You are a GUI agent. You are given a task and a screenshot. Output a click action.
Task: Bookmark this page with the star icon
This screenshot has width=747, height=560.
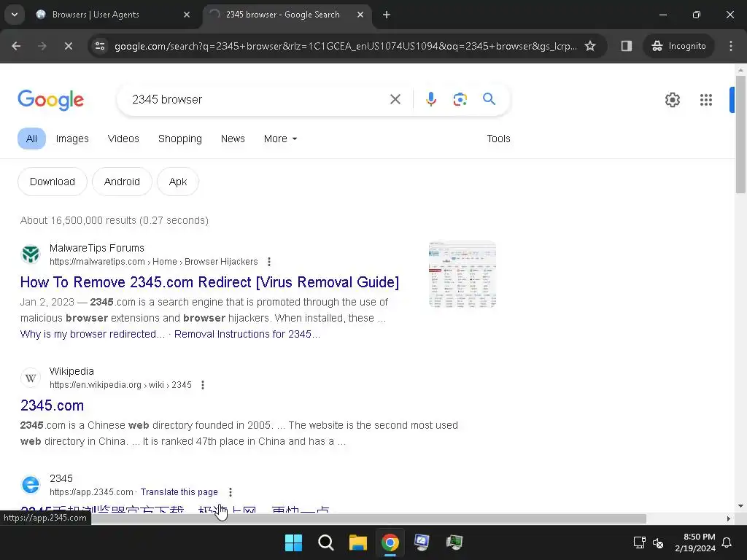(x=589, y=46)
